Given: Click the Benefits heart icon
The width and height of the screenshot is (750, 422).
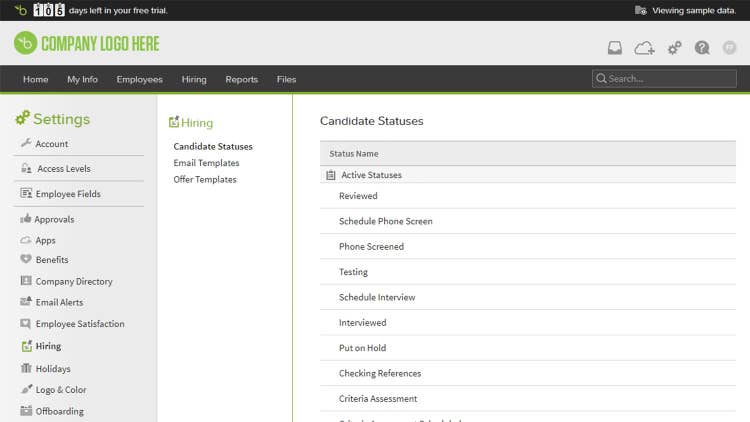Looking at the screenshot, I should (26, 259).
